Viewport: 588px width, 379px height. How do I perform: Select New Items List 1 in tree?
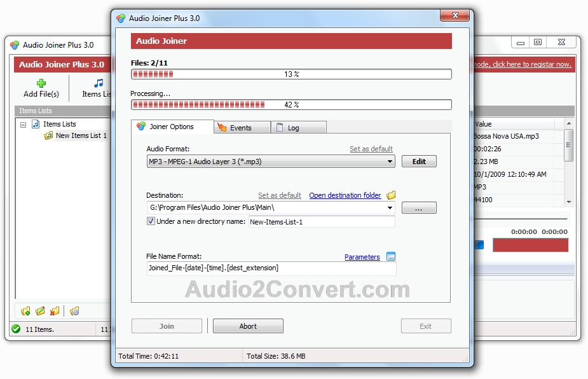81,135
